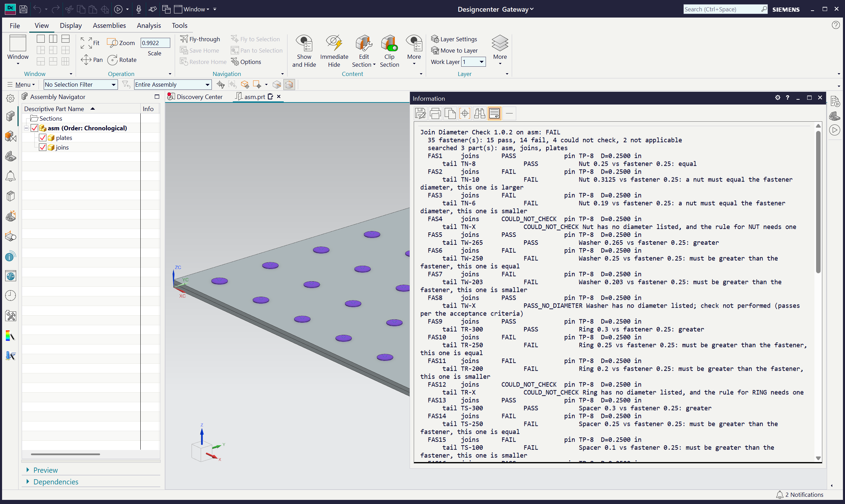
Task: Open the Entire Assembly scope dropdown
Action: click(x=173, y=85)
